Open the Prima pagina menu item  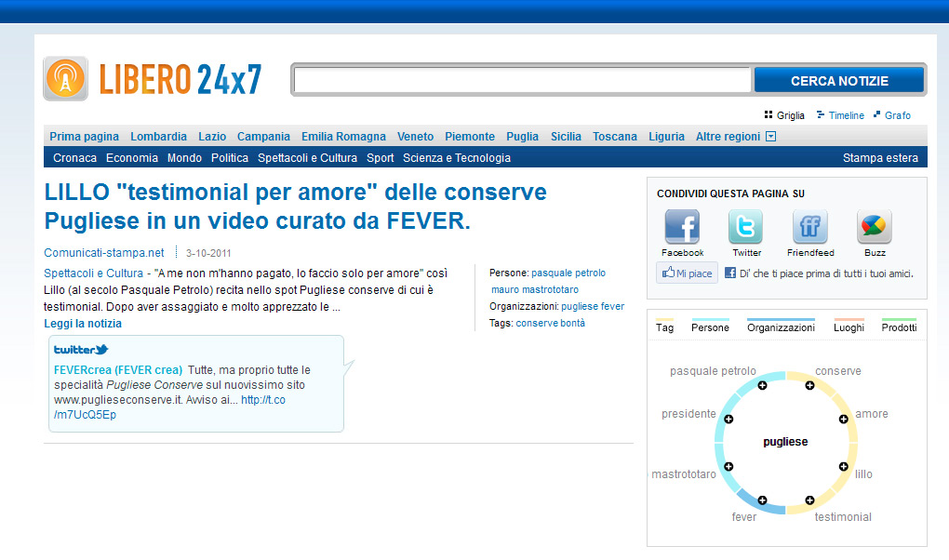coord(84,136)
